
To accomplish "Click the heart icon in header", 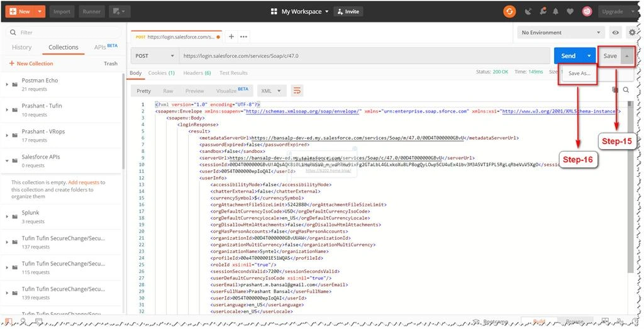I will 570,11.
